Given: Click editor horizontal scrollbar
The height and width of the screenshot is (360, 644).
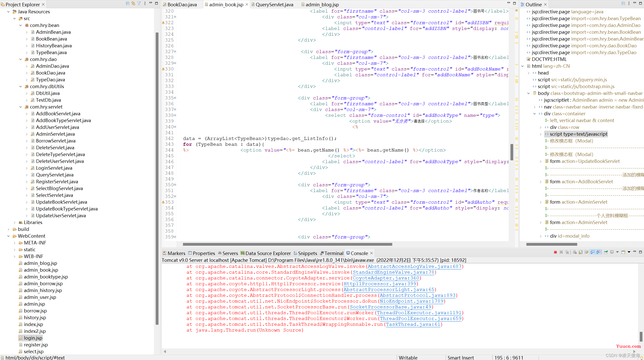Looking at the screenshot, I should [287, 244].
